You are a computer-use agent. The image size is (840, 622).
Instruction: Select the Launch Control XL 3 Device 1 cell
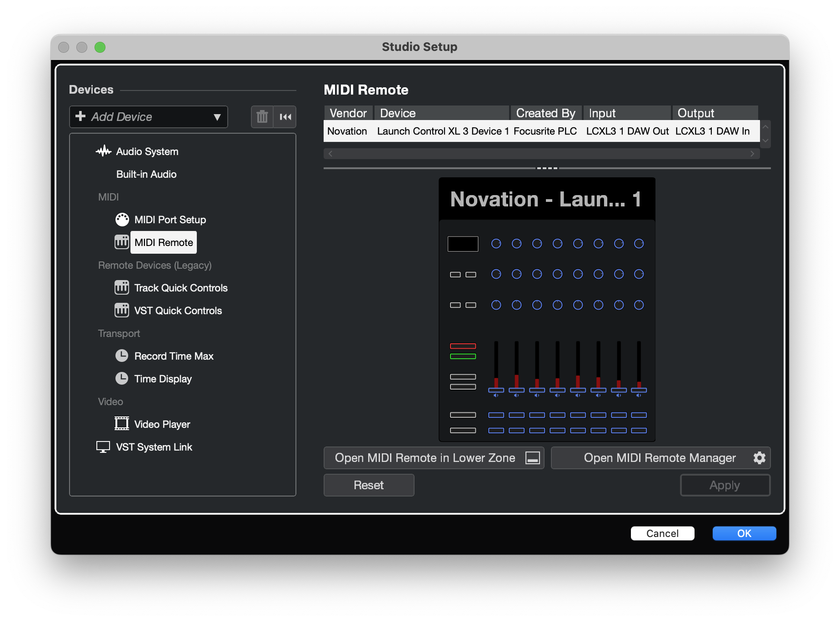tap(443, 131)
